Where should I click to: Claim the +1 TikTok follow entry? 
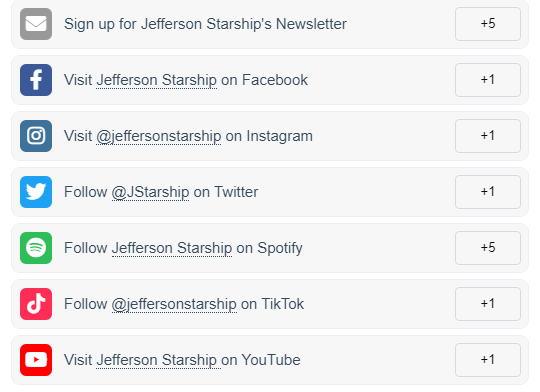[x=488, y=304]
